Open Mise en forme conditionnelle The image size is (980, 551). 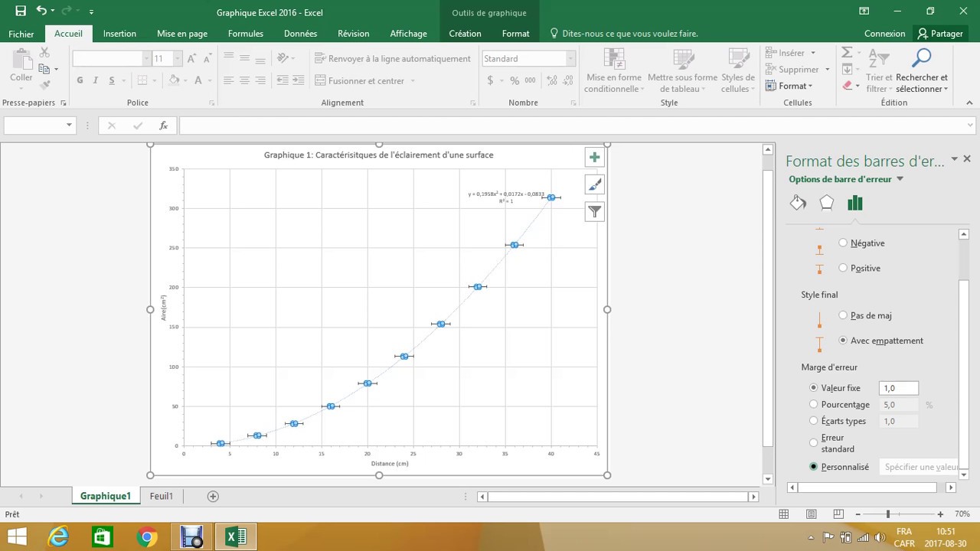coord(614,70)
